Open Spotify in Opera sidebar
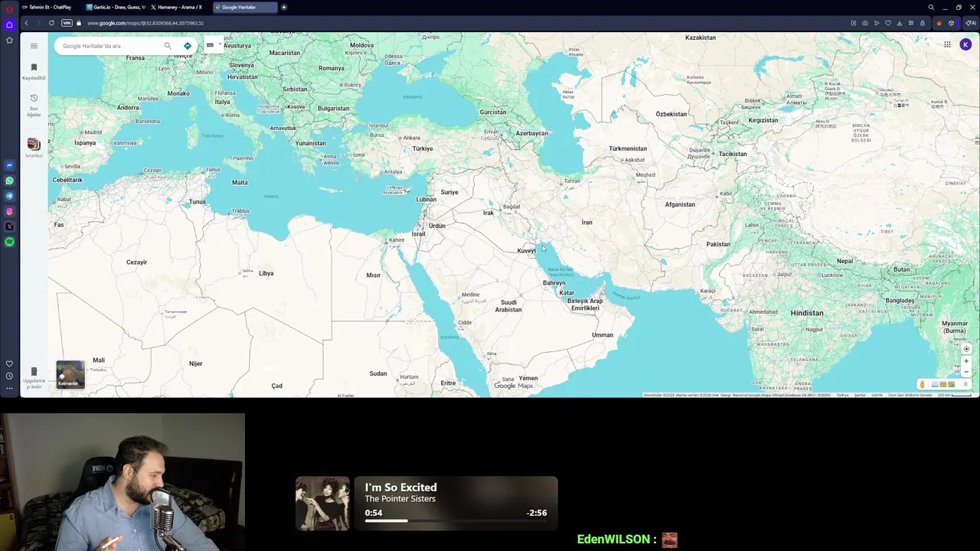Viewport: 980px width, 551px height. (x=9, y=242)
